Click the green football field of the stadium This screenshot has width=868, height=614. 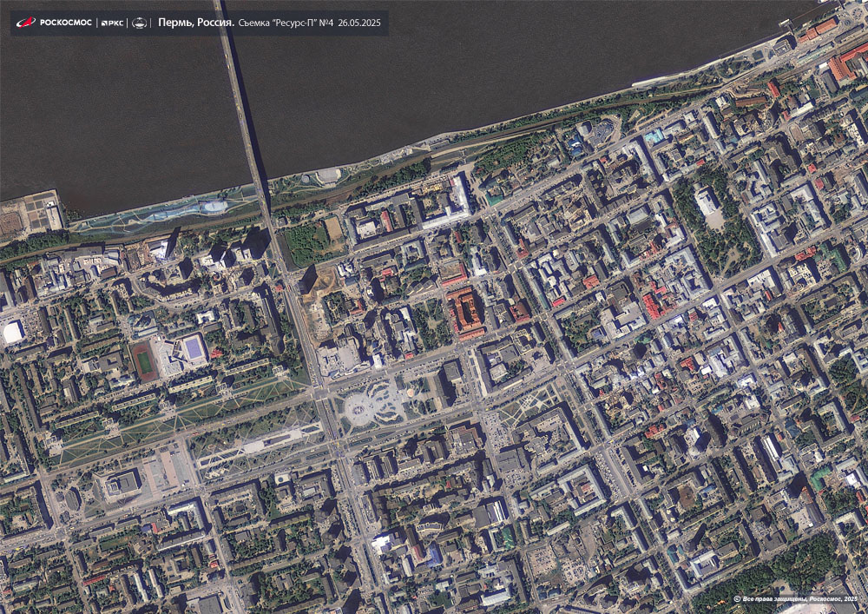pos(144,360)
